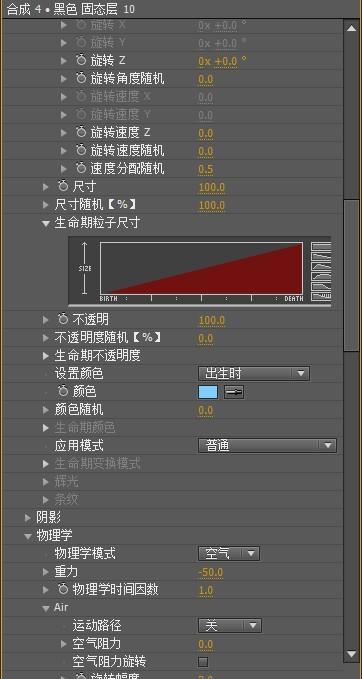Click the 重力 value -50.0
The height and width of the screenshot is (679, 362).
(x=211, y=572)
